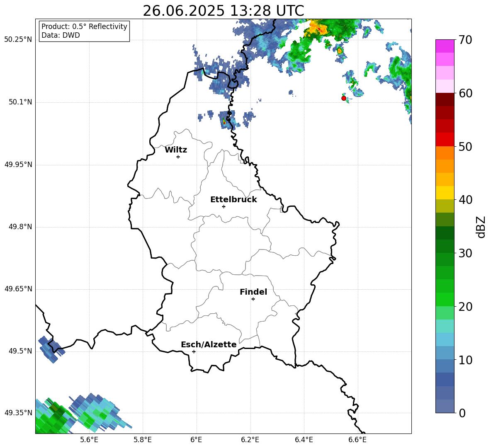
Task: Click the 50.1°N latitude label
Action: coord(20,102)
